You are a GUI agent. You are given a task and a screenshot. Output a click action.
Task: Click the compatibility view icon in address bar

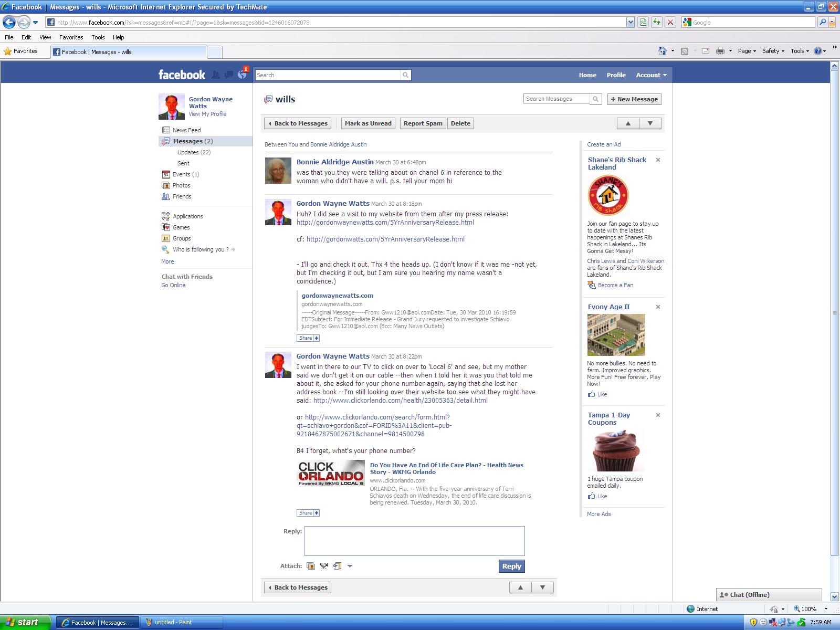click(643, 22)
